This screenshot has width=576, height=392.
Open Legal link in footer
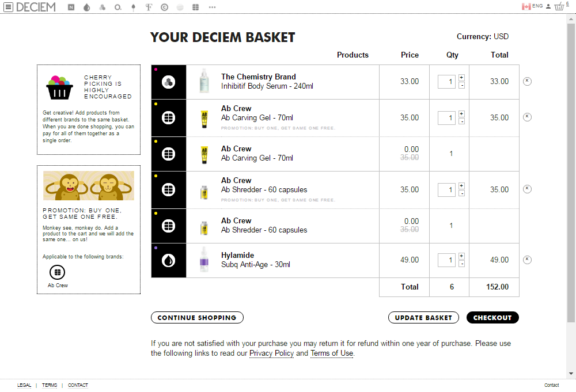(24, 385)
